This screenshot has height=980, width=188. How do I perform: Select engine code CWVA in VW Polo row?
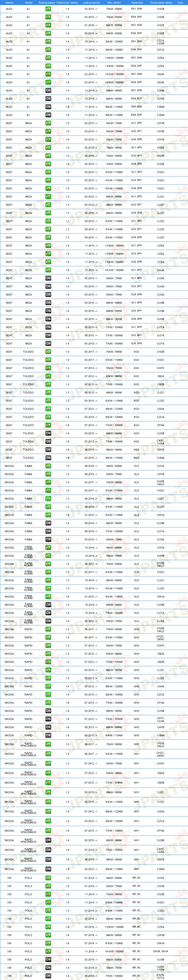(161, 944)
